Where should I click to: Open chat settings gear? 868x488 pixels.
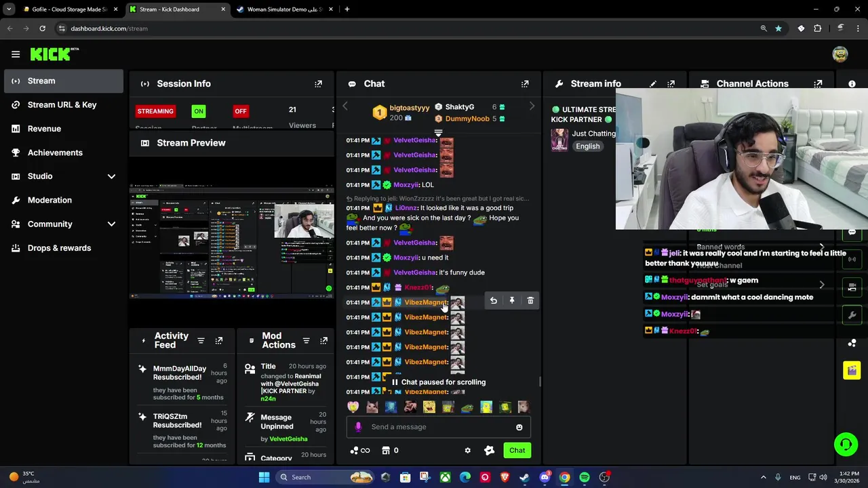tap(467, 451)
